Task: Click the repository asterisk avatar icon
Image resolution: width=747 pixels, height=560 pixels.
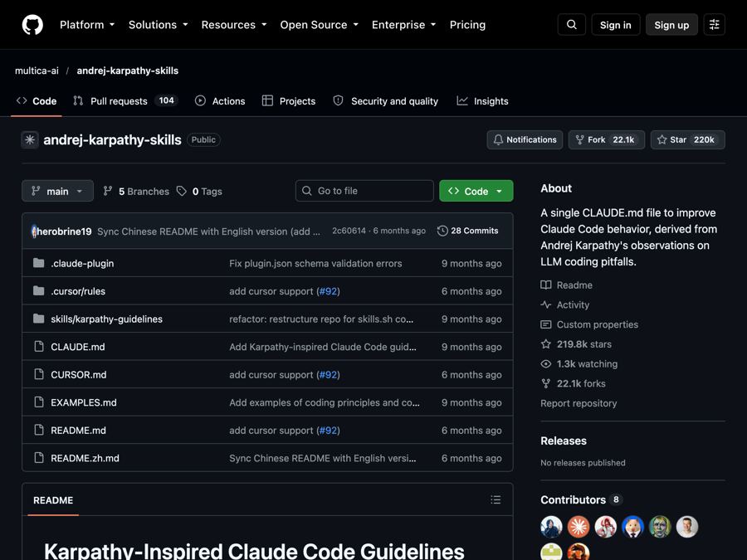Action: [x=30, y=140]
